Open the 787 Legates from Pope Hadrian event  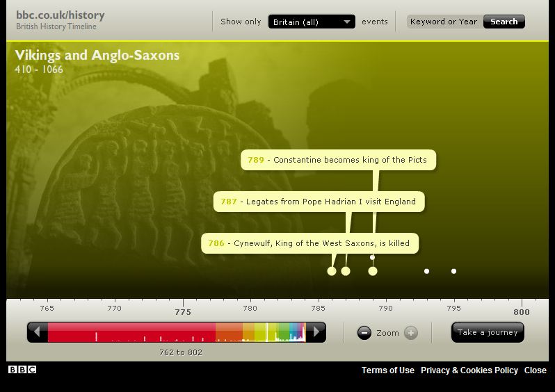pyautogui.click(x=319, y=202)
